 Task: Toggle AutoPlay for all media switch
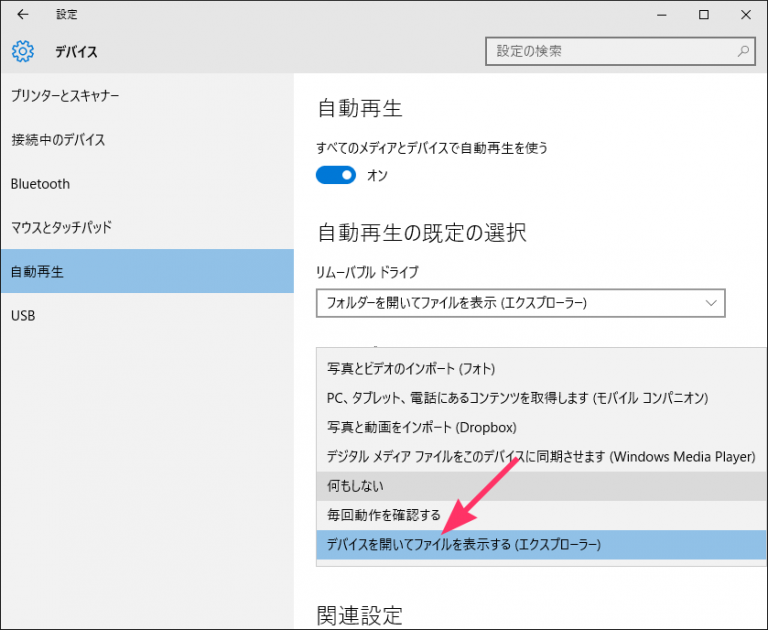point(336,175)
